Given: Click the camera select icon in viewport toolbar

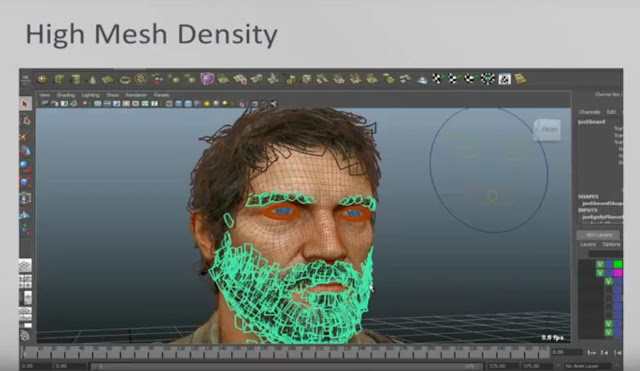Looking at the screenshot, I should pos(45,104).
